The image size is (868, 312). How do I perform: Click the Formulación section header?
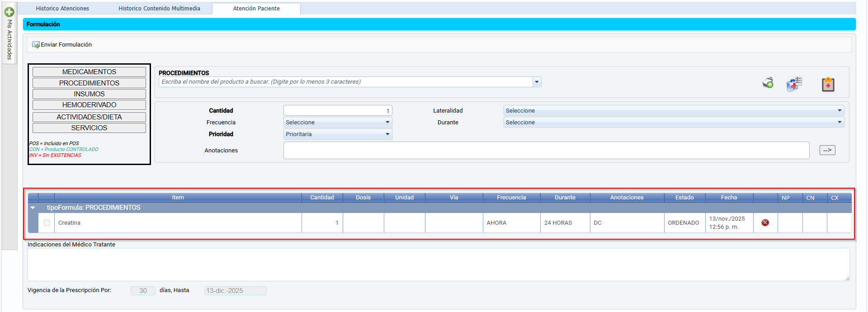click(439, 24)
